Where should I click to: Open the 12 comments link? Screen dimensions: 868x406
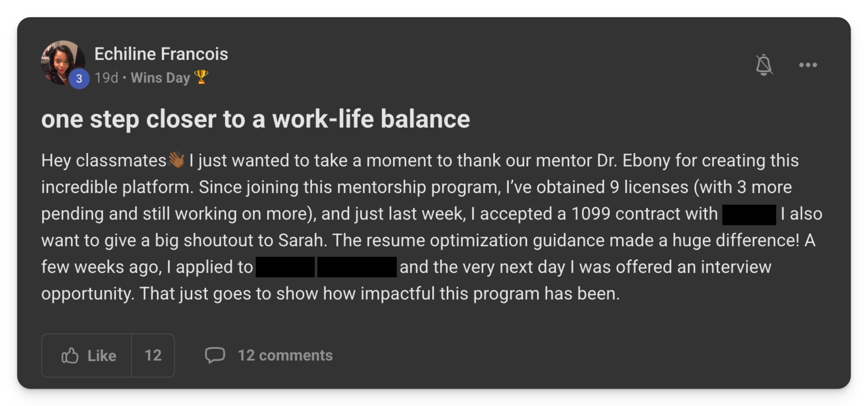coord(285,356)
